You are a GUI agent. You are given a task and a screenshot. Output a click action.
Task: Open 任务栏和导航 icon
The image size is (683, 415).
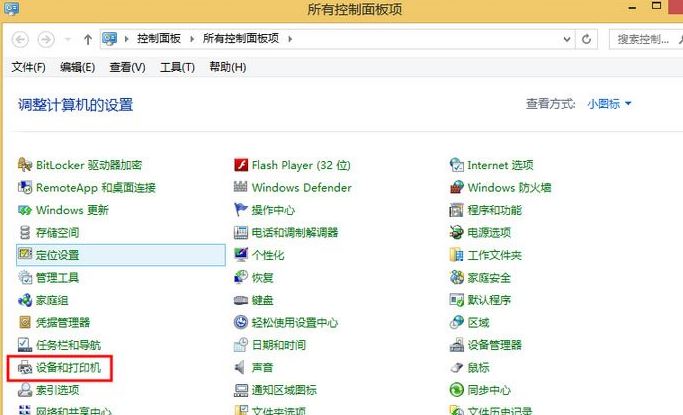tap(25, 345)
